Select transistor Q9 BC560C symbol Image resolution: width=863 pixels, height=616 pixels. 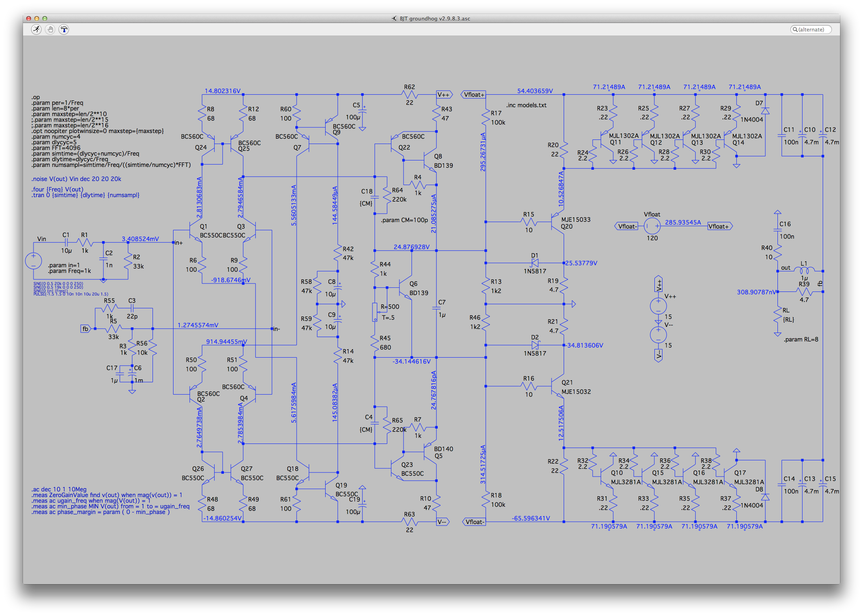(332, 127)
